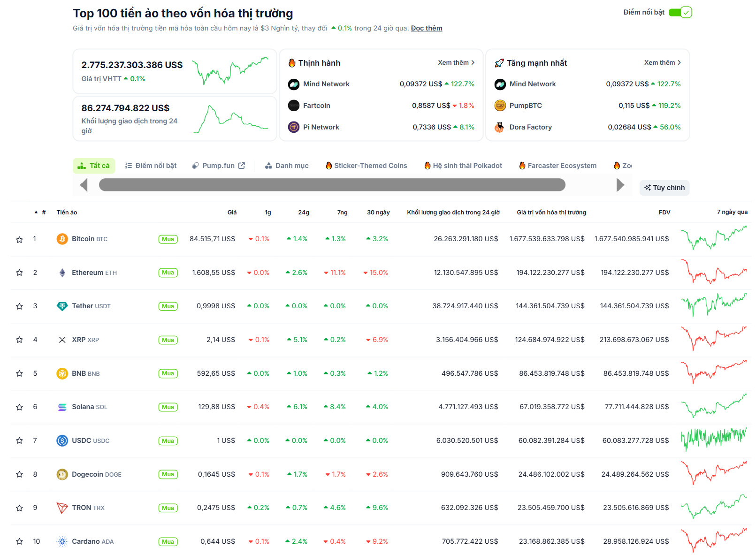Open Xem thêm in Thịnh hành card
Image resolution: width=756 pixels, height=555 pixels.
[456, 62]
